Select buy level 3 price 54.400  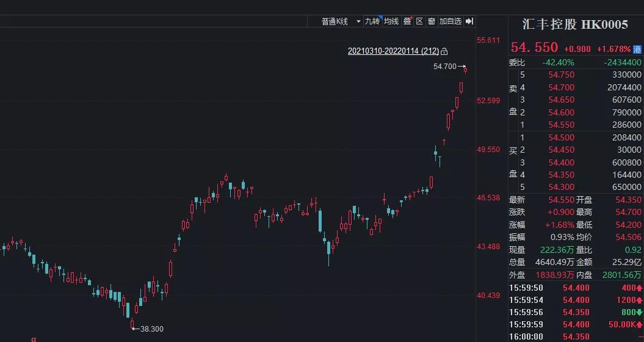tap(561, 162)
